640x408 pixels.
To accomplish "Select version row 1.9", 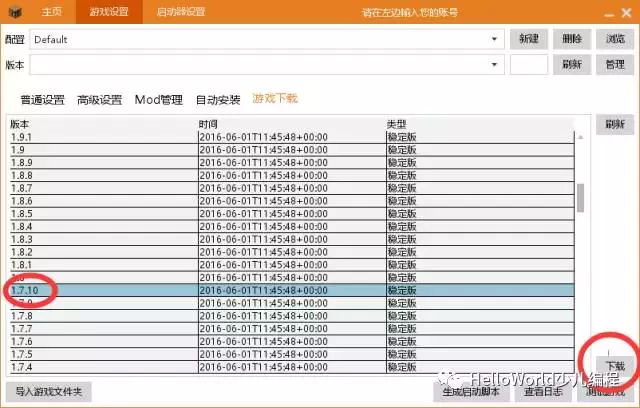I will pos(292,150).
